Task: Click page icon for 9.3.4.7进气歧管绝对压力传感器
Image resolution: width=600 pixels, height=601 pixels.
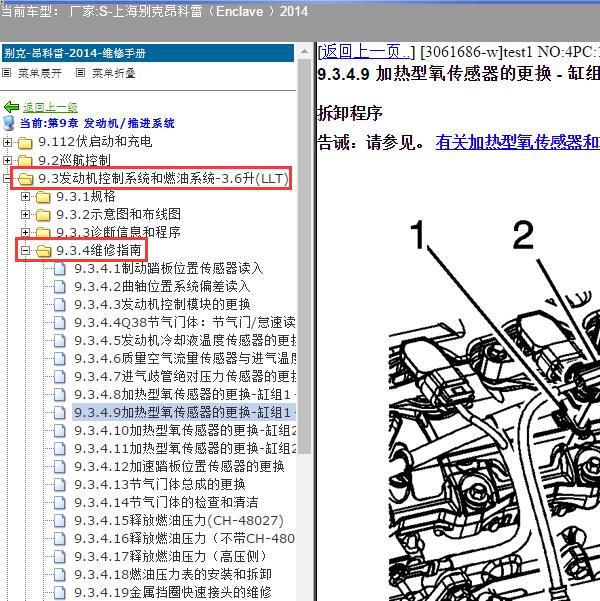Action: click(59, 376)
